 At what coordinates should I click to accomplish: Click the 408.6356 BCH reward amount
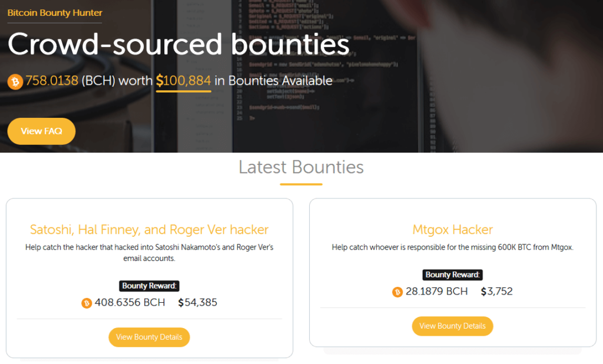[130, 303]
